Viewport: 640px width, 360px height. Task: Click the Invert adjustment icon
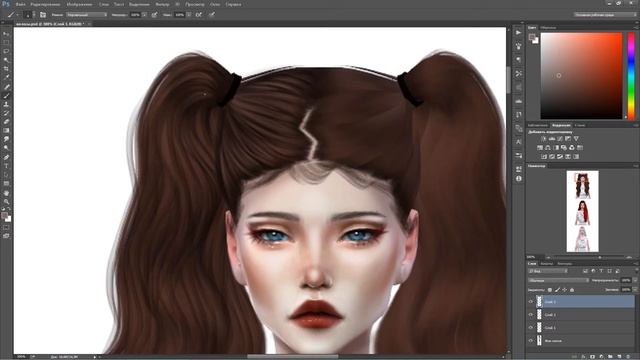click(x=544, y=157)
